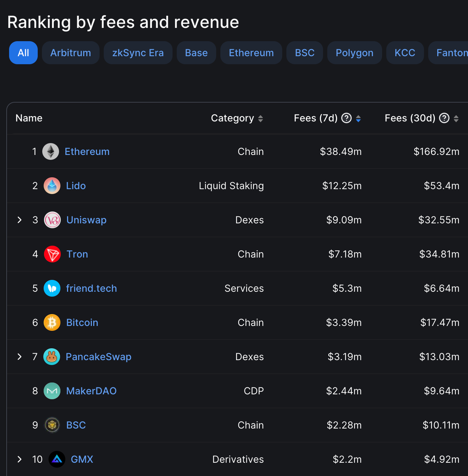Click the $34.81m fees value

pyautogui.click(x=439, y=254)
